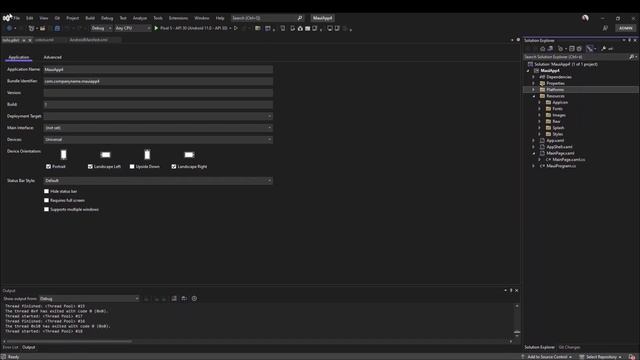
Task: Open the Build menu
Action: click(90, 18)
